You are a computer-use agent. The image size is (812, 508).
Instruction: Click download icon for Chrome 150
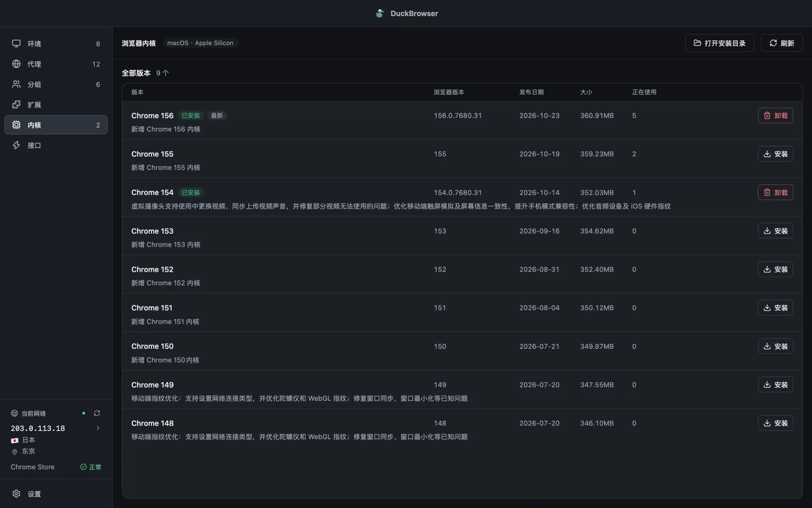767,346
